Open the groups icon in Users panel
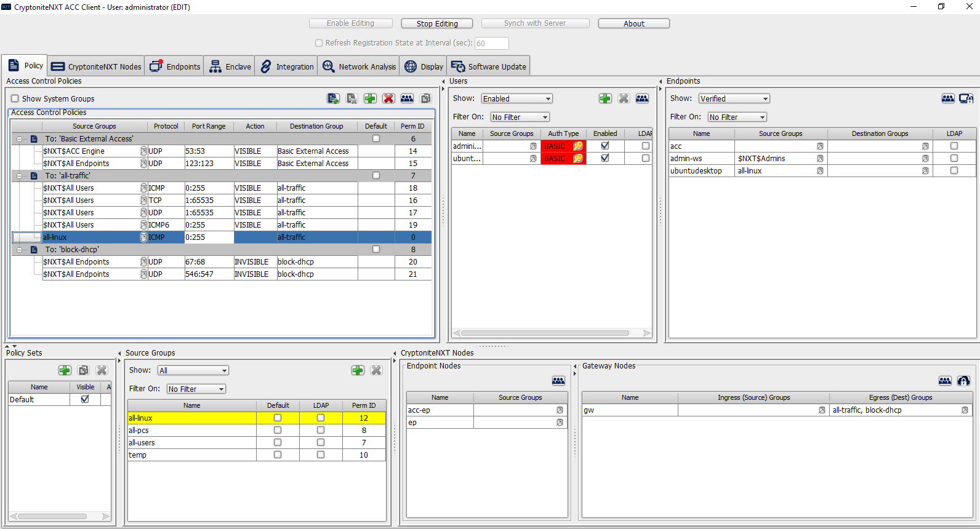This screenshot has height=529, width=980. pos(642,98)
